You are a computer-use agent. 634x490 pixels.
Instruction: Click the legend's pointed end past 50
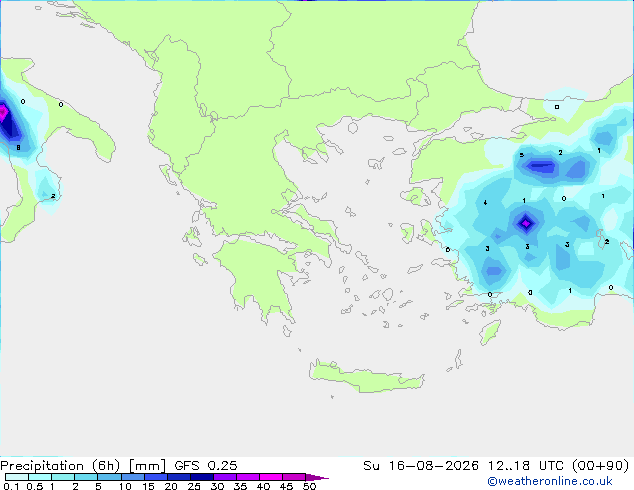point(317,477)
